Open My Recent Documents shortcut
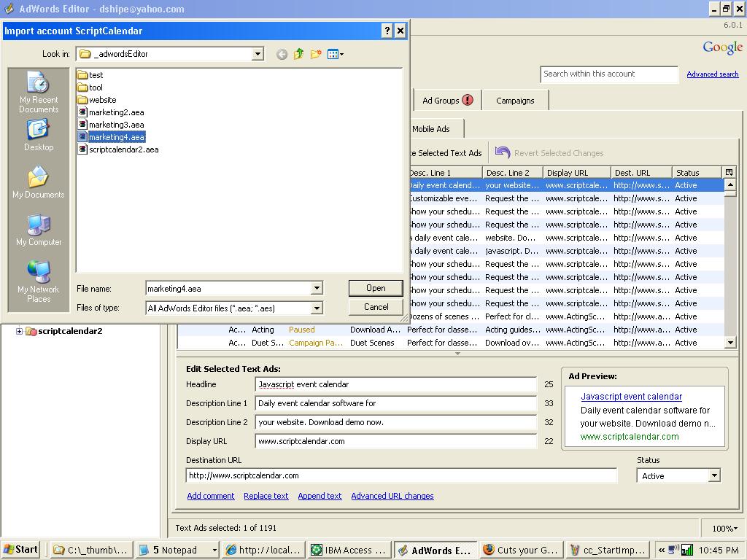This screenshot has height=560, width=747. pos(39,93)
